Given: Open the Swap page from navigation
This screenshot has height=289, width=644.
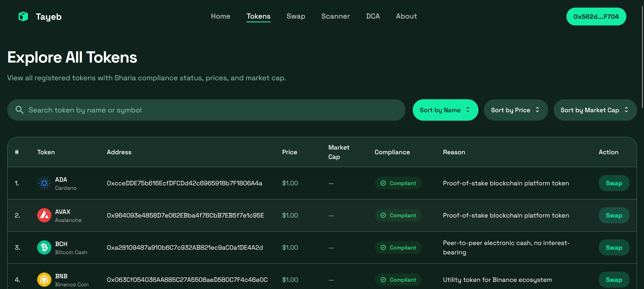Looking at the screenshot, I should 296,16.
